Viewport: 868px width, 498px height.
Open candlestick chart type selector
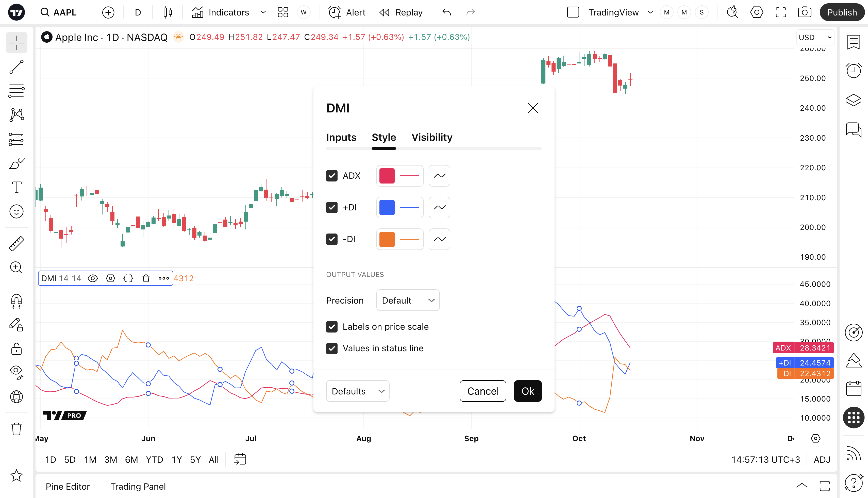[x=168, y=13]
